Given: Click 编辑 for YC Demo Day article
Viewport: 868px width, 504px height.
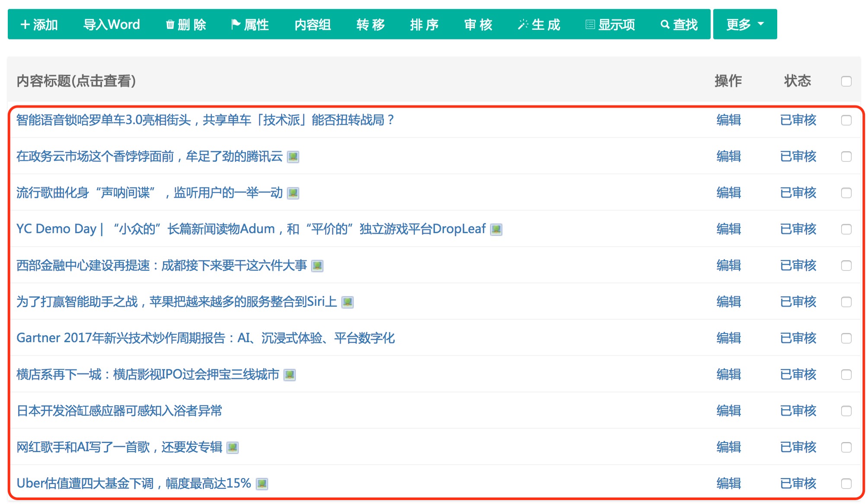Looking at the screenshot, I should tap(728, 229).
